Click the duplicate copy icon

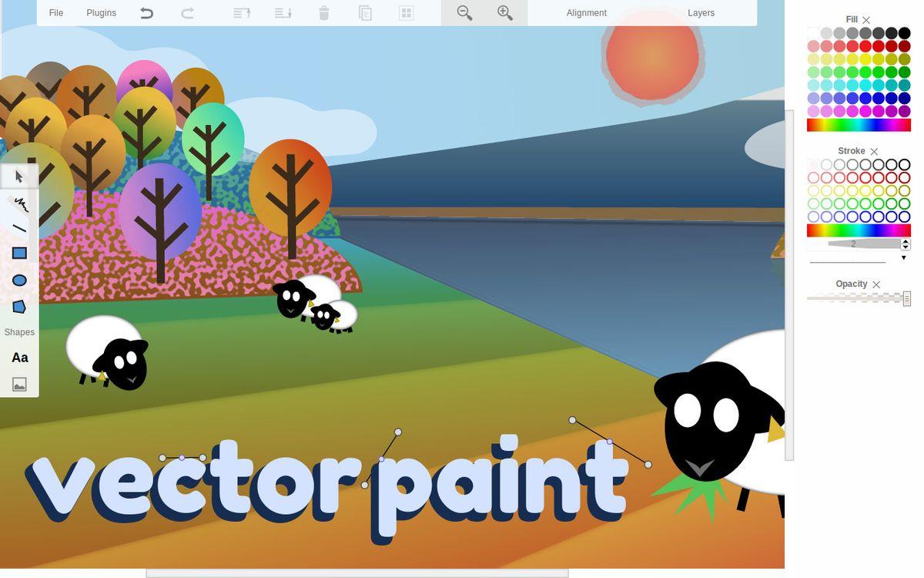(x=365, y=13)
